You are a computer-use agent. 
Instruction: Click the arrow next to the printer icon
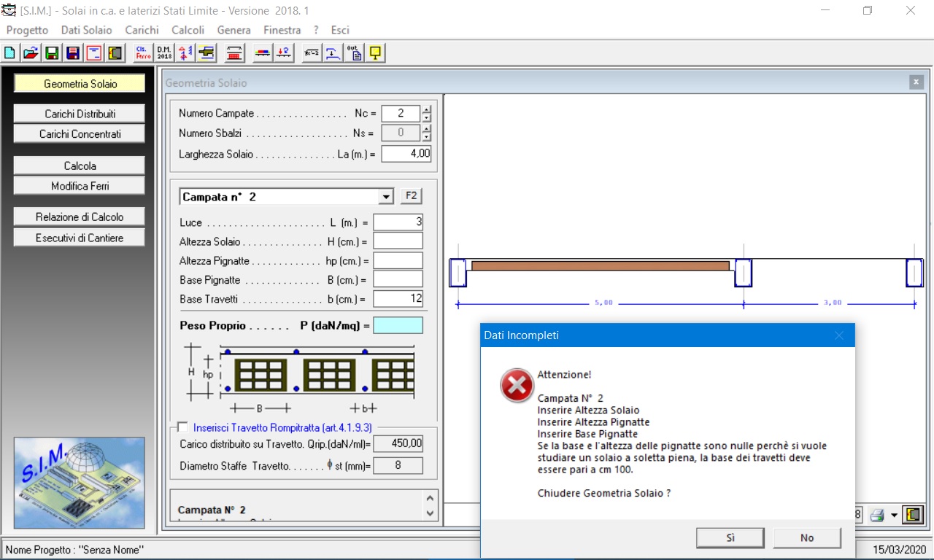click(894, 516)
